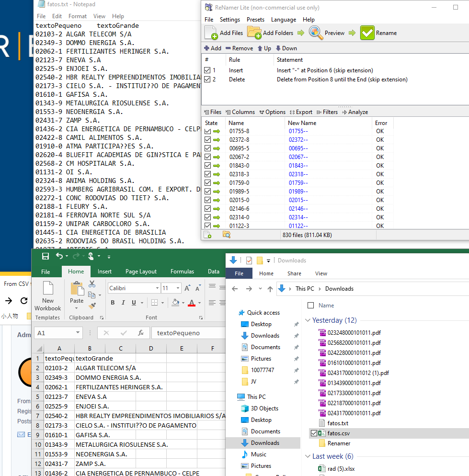
Task: Open the Name Box dropdown for A1
Action: pos(78,333)
